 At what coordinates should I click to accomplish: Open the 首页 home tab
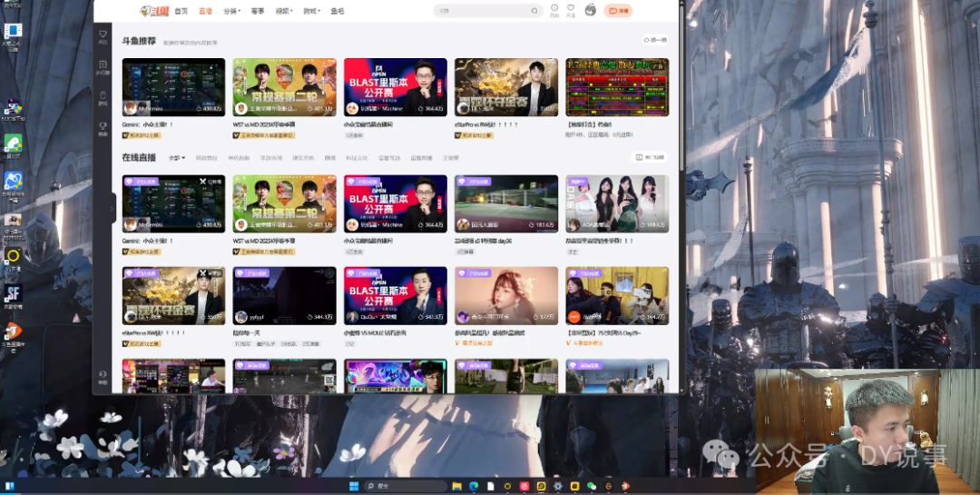pyautogui.click(x=181, y=11)
